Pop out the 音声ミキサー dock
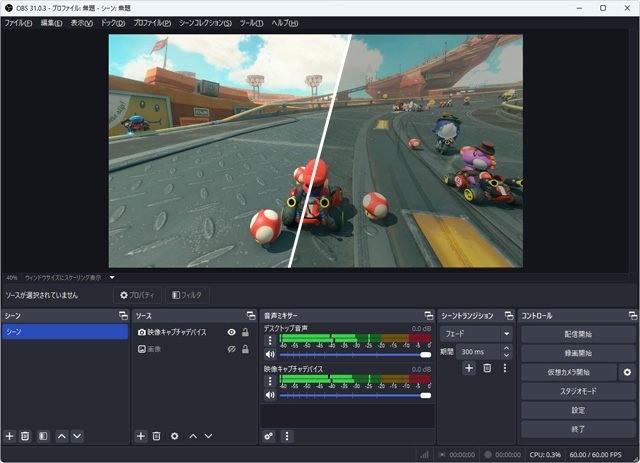640x463 pixels. (x=428, y=316)
